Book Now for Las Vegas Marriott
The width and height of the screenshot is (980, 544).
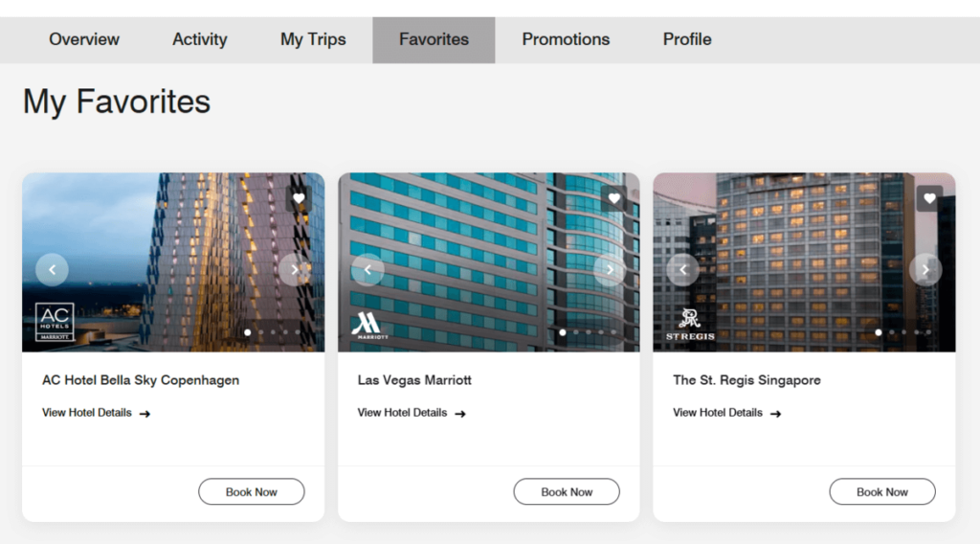pyautogui.click(x=567, y=492)
